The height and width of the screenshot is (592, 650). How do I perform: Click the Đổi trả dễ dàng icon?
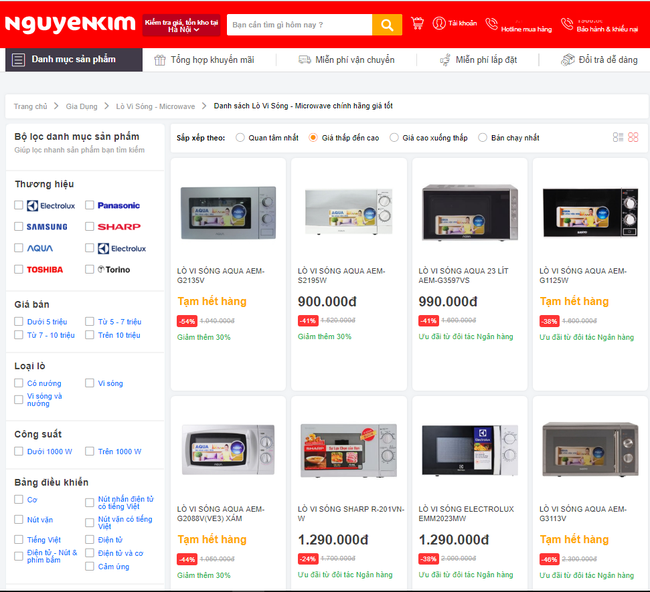[x=568, y=60]
